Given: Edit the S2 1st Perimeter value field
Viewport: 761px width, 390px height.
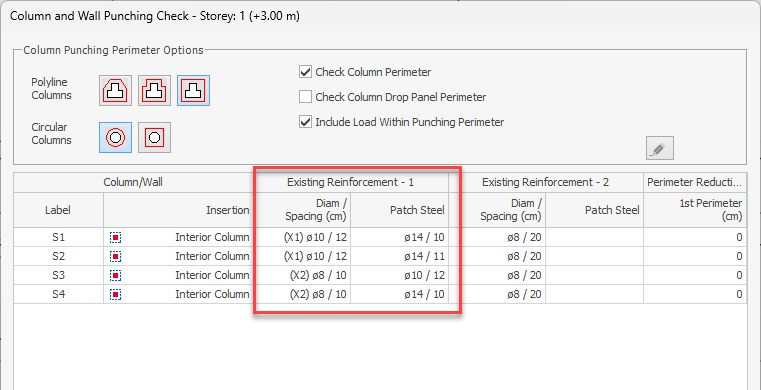Looking at the screenshot, I should [695, 256].
